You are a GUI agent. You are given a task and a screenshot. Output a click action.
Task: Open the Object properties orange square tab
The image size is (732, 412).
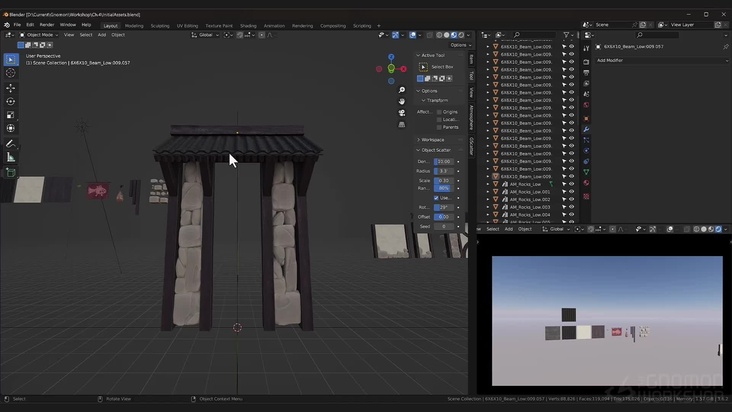(586, 119)
